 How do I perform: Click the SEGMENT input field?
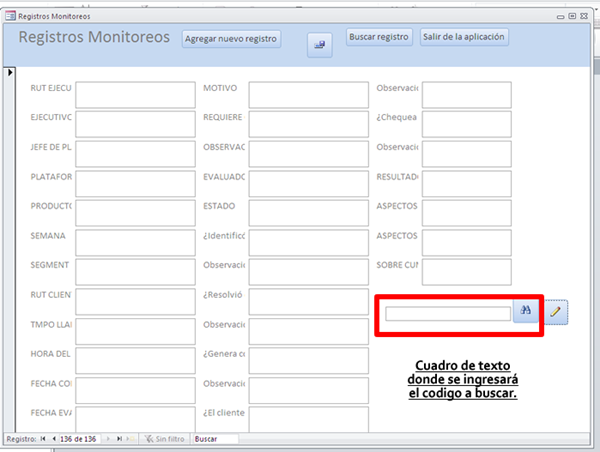(x=135, y=272)
